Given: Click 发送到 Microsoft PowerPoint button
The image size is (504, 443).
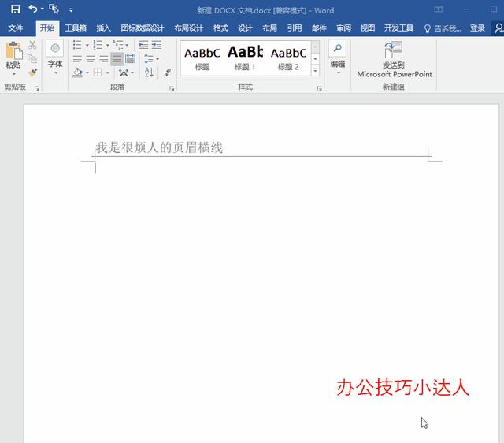Looking at the screenshot, I should (394, 60).
